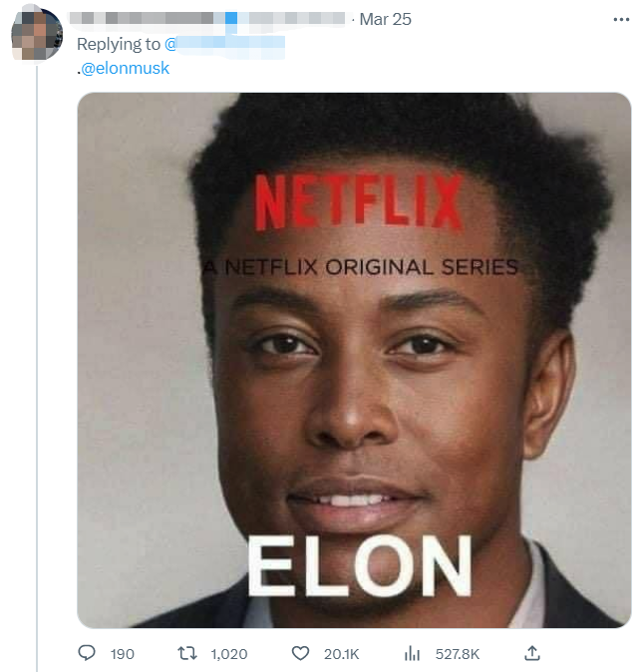Click the "A Netflix Original Series" text
The width and height of the screenshot is (640, 672).
click(x=360, y=267)
